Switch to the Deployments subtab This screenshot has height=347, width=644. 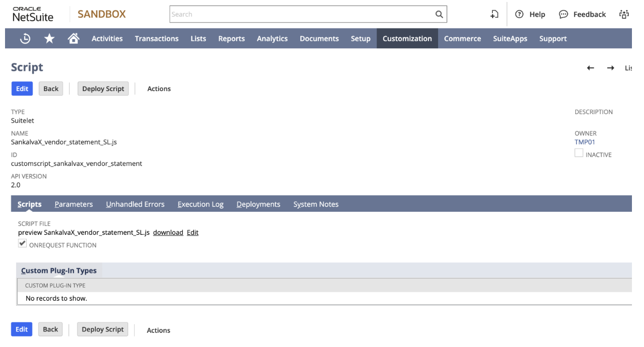tap(258, 204)
